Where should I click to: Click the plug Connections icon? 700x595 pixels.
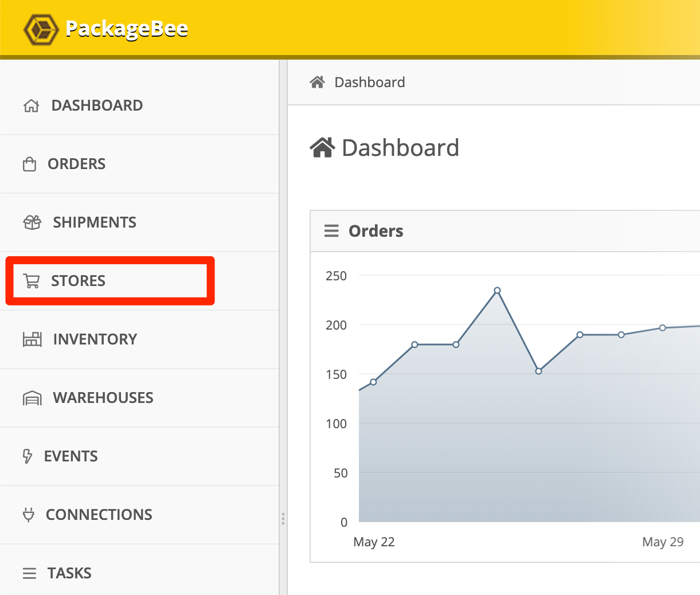pos(28,515)
